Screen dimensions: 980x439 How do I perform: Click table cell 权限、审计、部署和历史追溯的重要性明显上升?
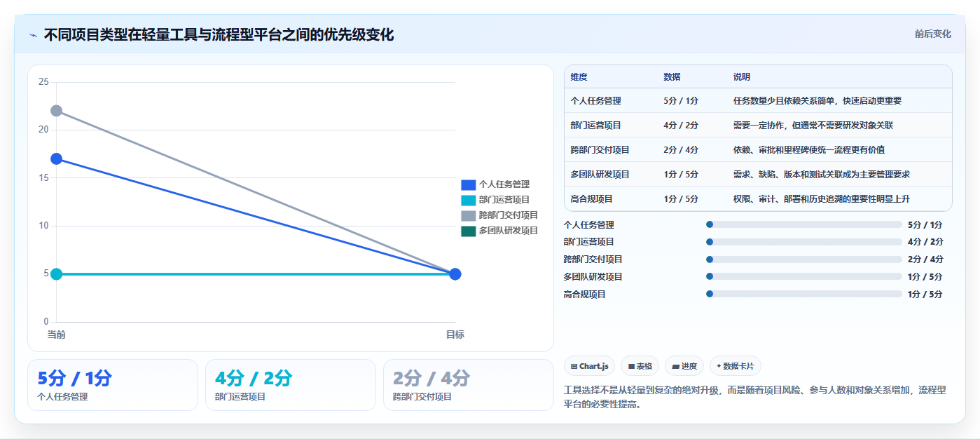[x=822, y=199]
